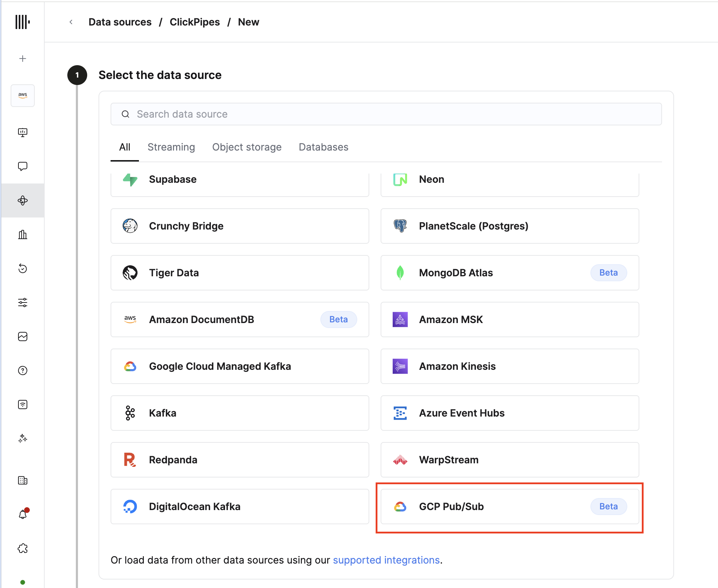Select the Amazon Kinesis card
This screenshot has width=718, height=588.
click(510, 366)
